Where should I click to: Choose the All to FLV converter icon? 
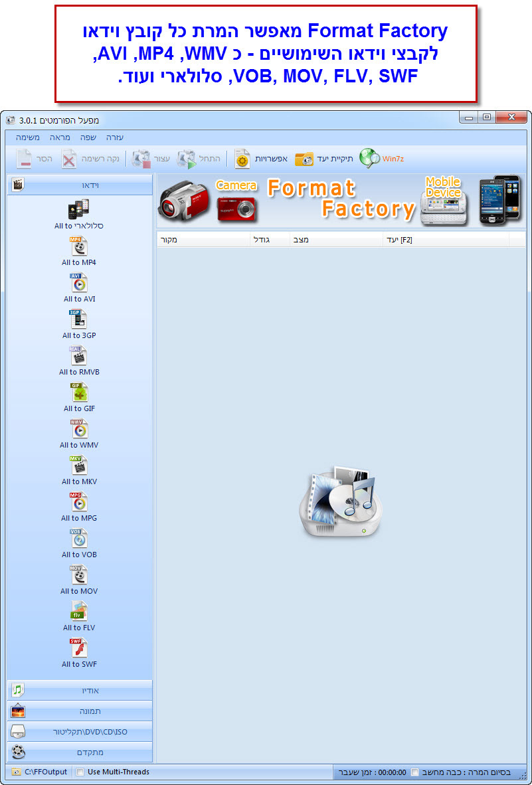78,611
